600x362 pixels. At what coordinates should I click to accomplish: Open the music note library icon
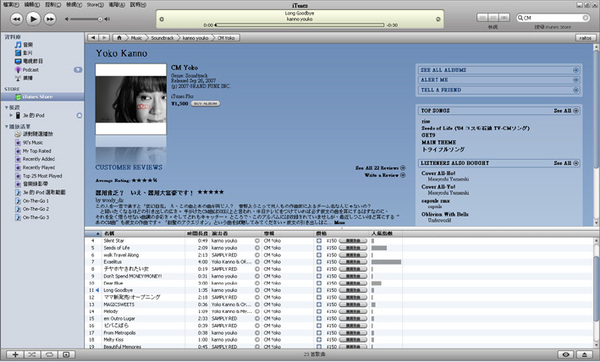[18, 45]
